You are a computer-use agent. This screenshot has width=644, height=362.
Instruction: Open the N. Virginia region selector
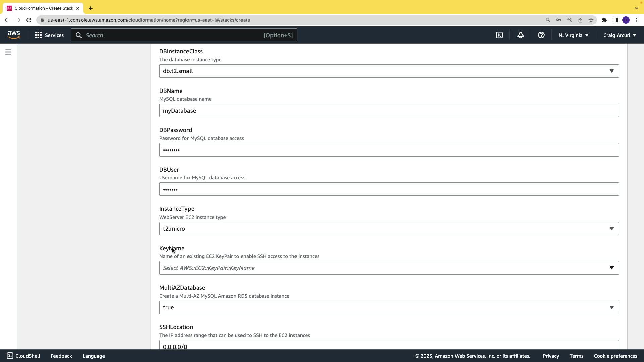(x=573, y=35)
